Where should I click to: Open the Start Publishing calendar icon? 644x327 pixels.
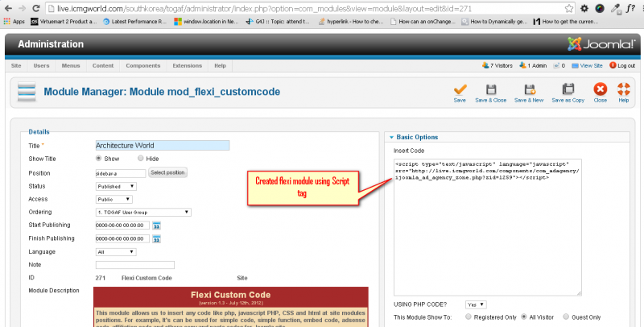[156, 226]
